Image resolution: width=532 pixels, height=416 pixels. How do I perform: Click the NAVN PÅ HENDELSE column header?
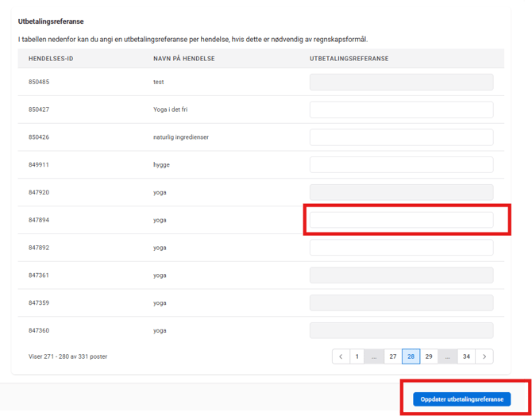click(184, 59)
